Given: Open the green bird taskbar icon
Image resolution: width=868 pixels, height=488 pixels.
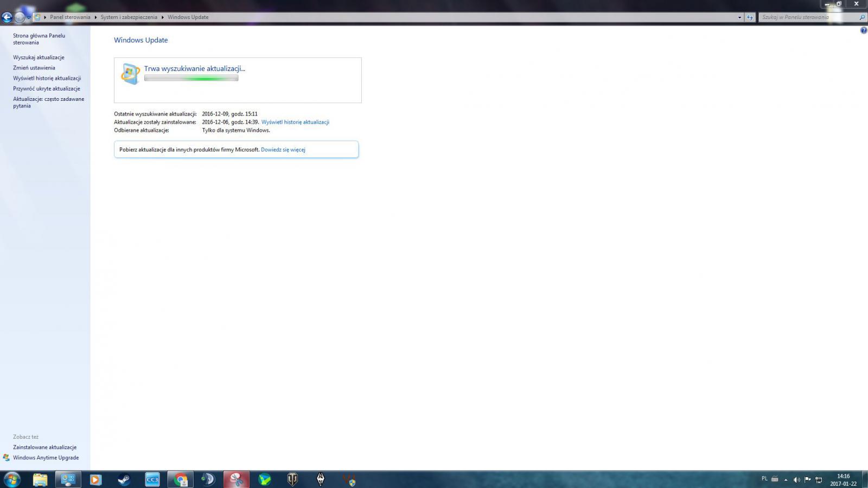Looking at the screenshot, I should pyautogui.click(x=264, y=479).
